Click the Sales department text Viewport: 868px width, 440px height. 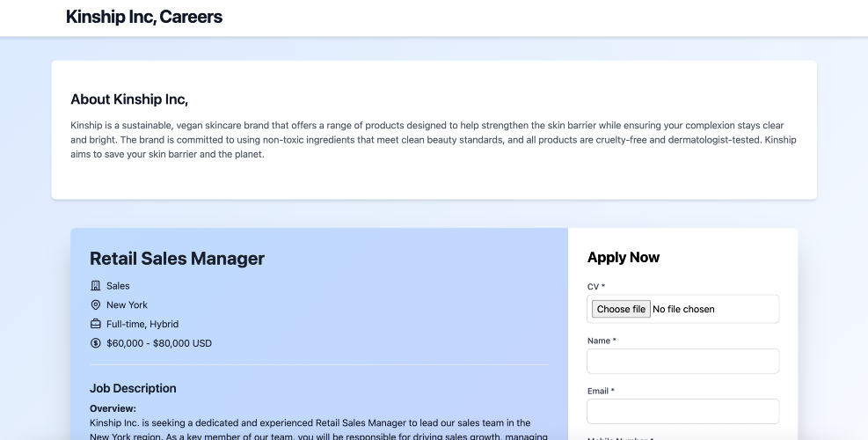tap(118, 286)
